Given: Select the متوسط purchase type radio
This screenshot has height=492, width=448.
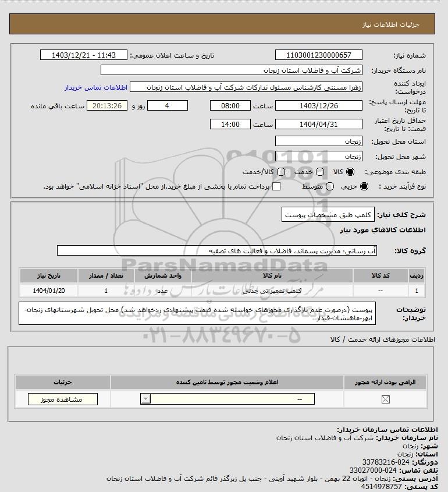Looking at the screenshot, I should (329, 186).
